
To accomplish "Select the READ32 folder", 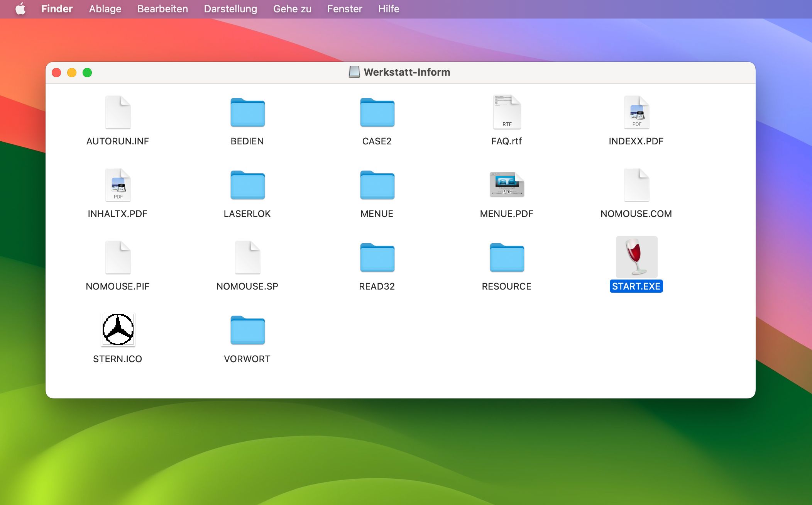I will pos(377,258).
